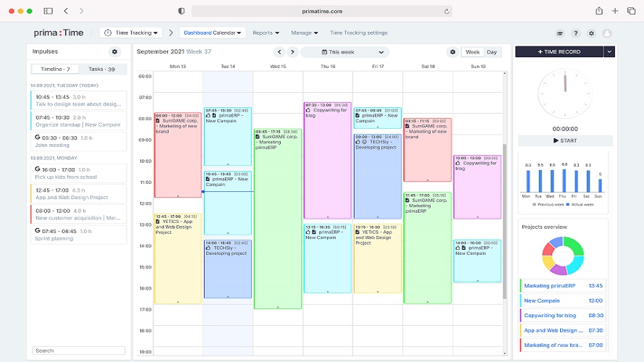Open This week range dropdown arrow

pos(381,52)
